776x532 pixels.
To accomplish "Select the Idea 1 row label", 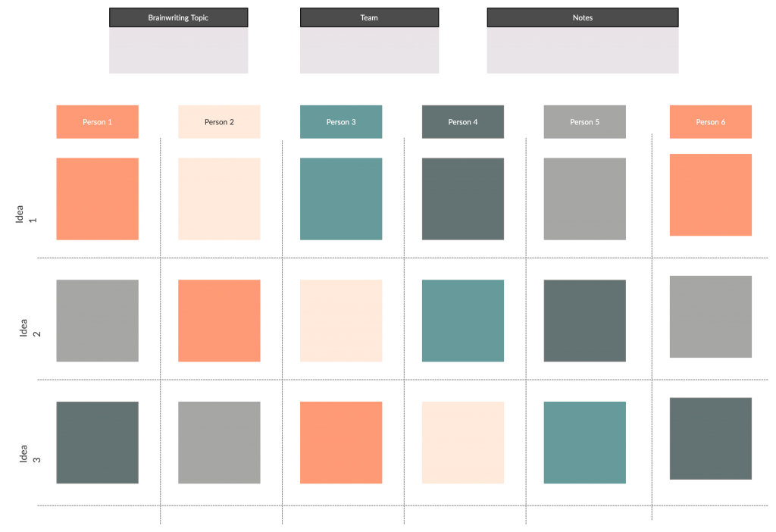I will pyautogui.click(x=23, y=213).
